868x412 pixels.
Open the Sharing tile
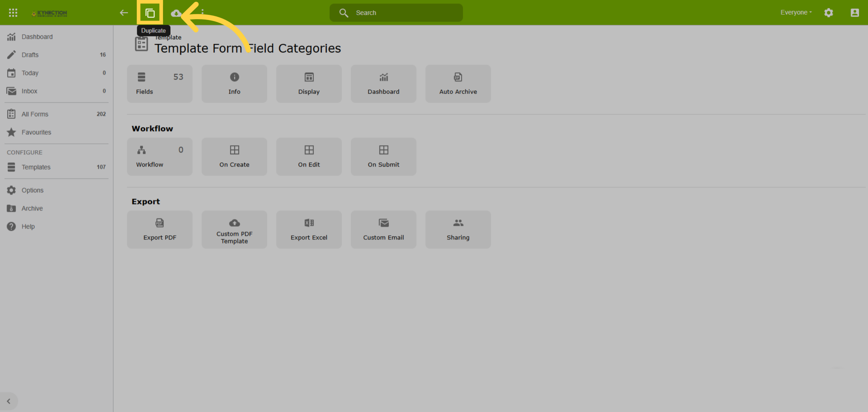[458, 230]
